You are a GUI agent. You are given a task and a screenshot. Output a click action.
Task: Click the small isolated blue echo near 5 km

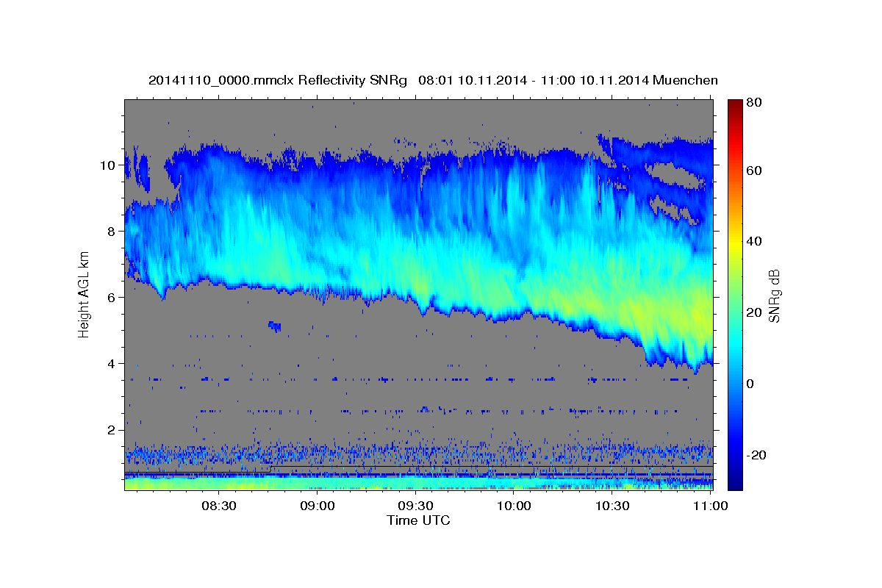tap(275, 326)
